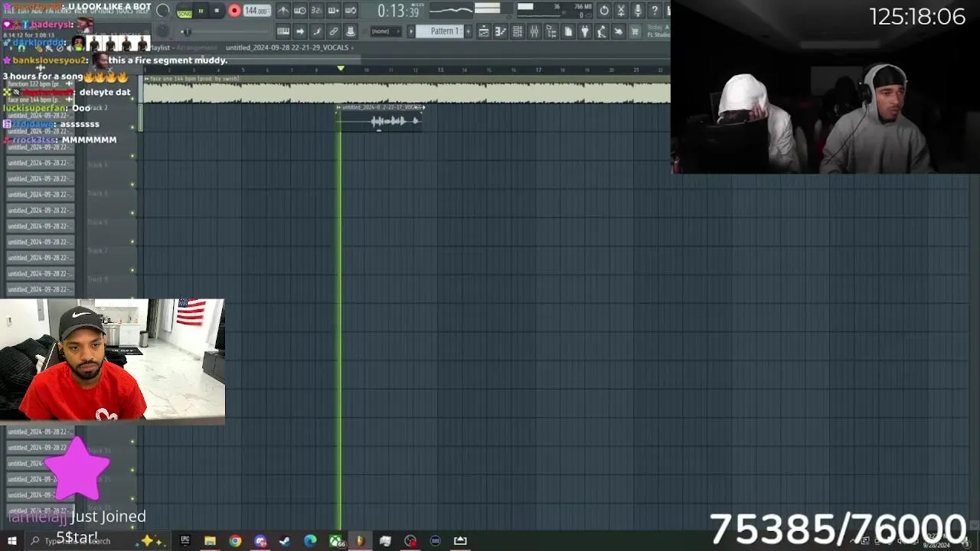
Task: Add new pattern with plus button
Action: pos(469,31)
